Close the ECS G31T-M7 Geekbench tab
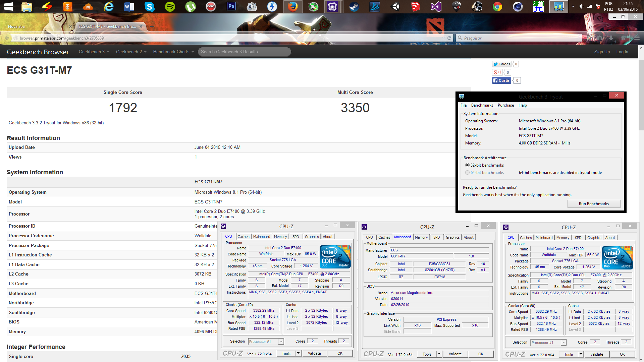Screen dimensions: 644x362 point(141,26)
